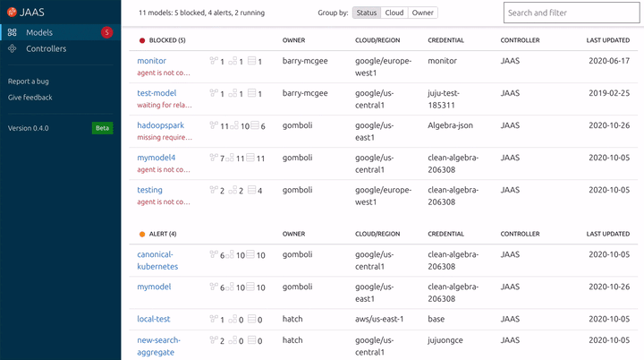644x360 pixels.
Task: Click the red Blocked status dot
Action: click(x=142, y=40)
